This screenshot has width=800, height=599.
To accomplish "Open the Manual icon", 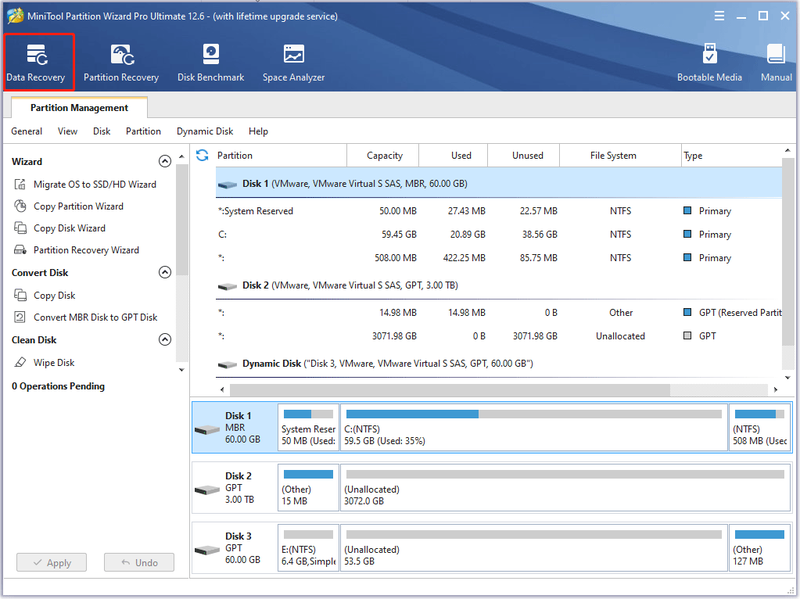I will 776,63.
